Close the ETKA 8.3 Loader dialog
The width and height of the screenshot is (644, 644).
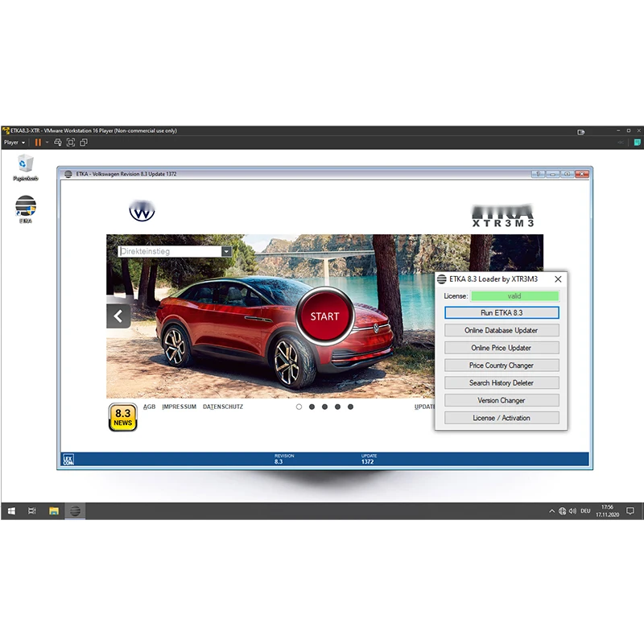(558, 279)
